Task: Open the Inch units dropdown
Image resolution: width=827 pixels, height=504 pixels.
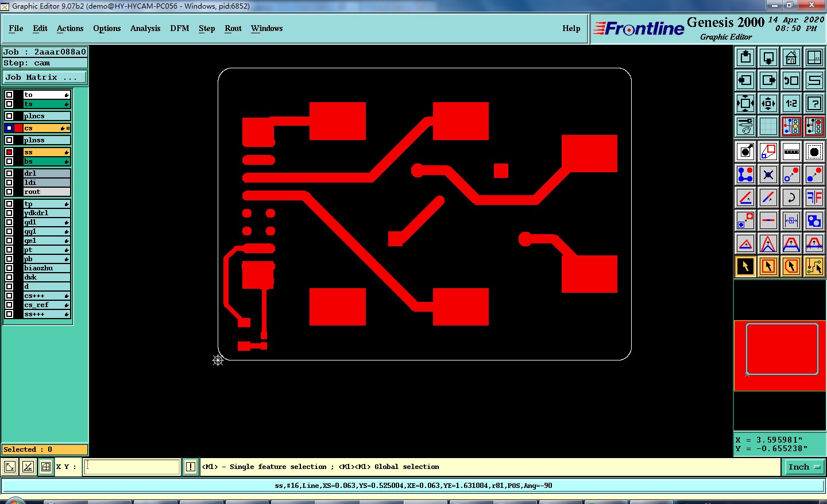Action: (x=803, y=467)
